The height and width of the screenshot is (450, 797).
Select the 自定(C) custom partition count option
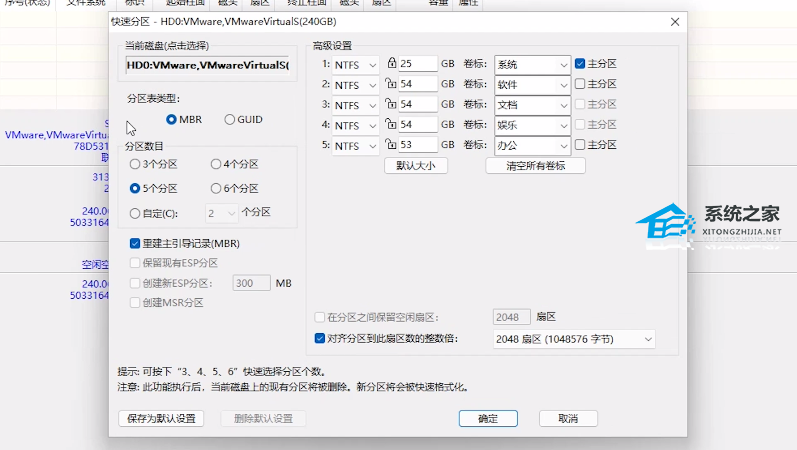(154, 214)
